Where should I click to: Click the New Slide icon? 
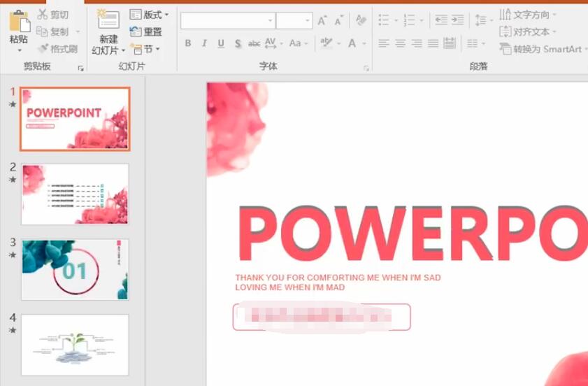tap(108, 19)
